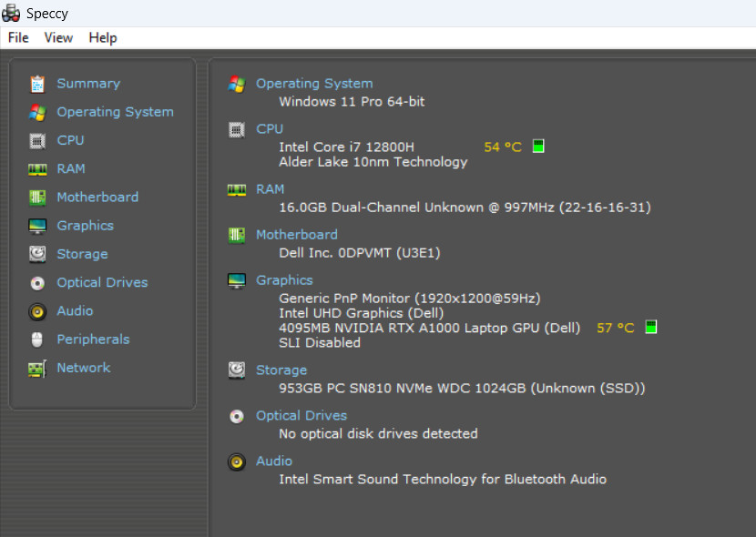
Task: Click the Summary clipboard icon in sidebar
Action: [37, 84]
